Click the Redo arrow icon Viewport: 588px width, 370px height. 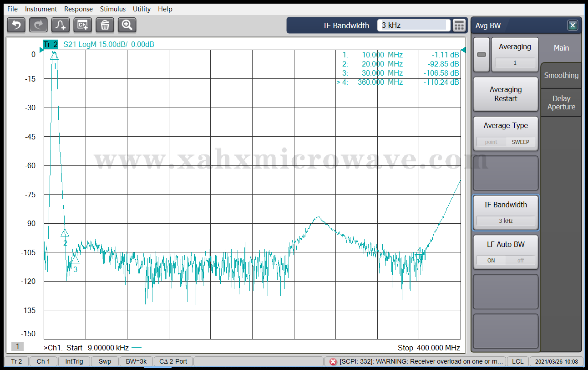point(38,25)
